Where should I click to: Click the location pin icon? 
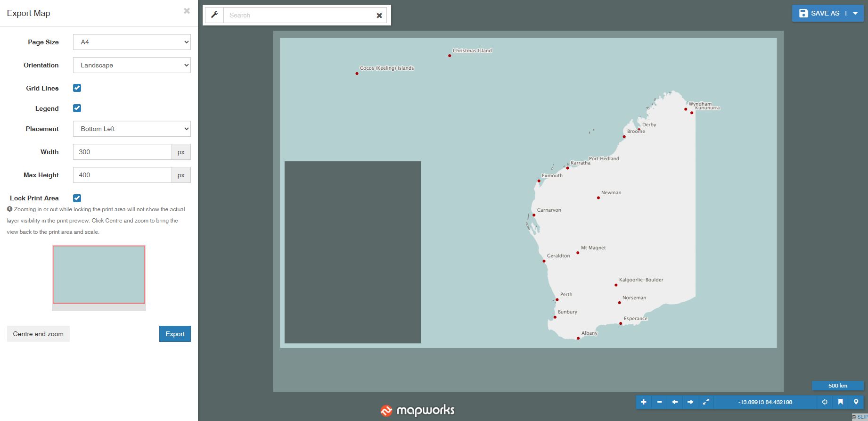tap(856, 402)
